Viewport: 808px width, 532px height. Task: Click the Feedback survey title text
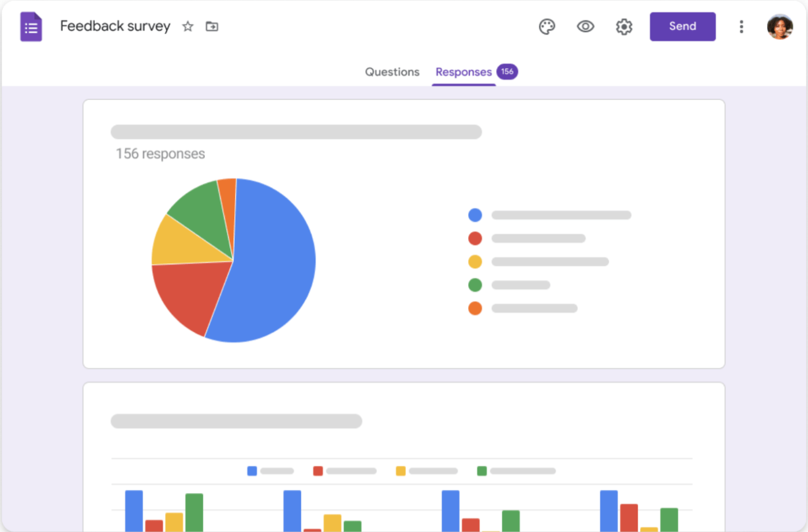click(115, 26)
